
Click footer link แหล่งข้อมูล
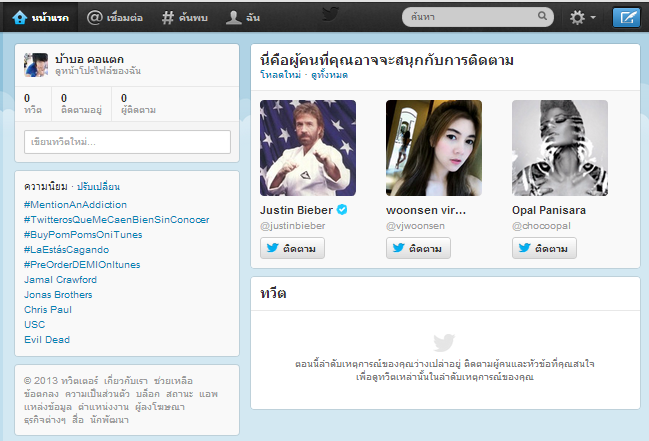[48, 407]
